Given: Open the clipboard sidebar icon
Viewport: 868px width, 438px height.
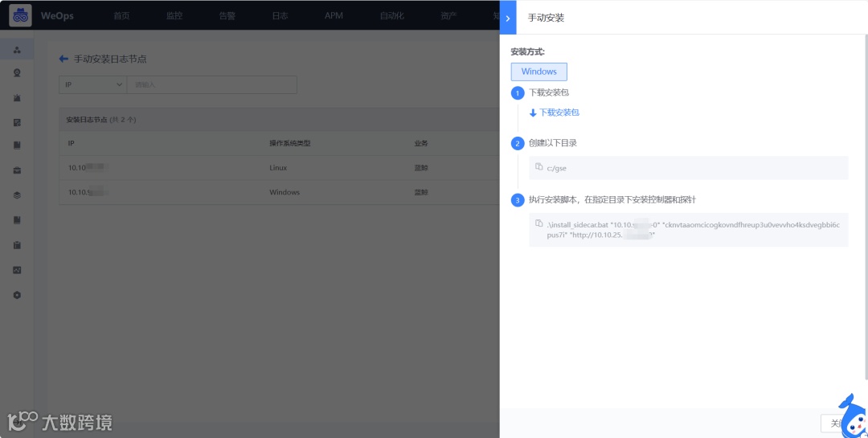Looking at the screenshot, I should [17, 245].
